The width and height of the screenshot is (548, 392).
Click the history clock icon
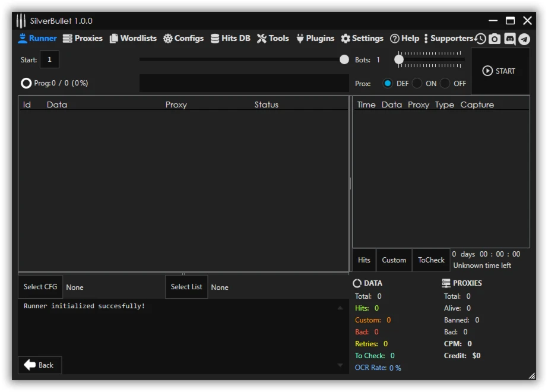pyautogui.click(x=480, y=39)
